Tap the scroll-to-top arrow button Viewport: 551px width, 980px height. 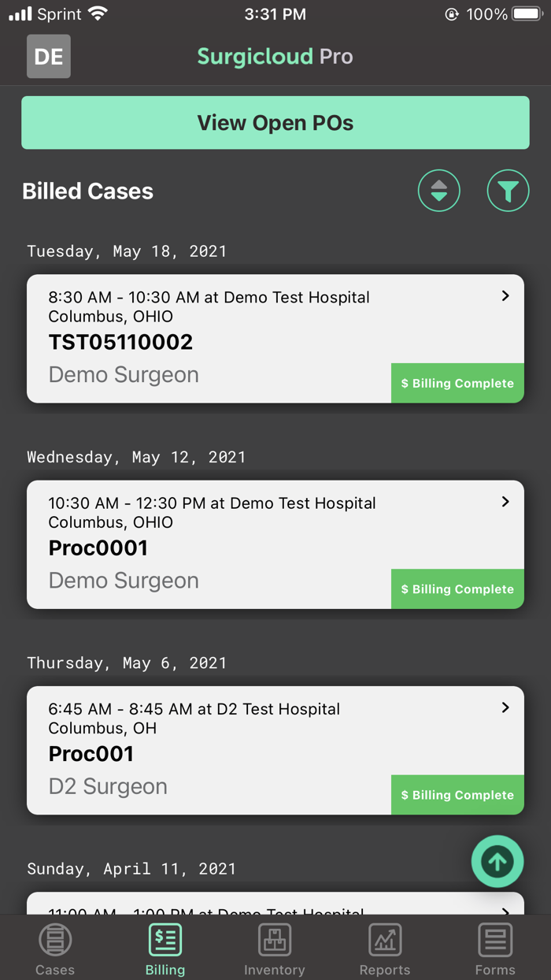pyautogui.click(x=497, y=861)
